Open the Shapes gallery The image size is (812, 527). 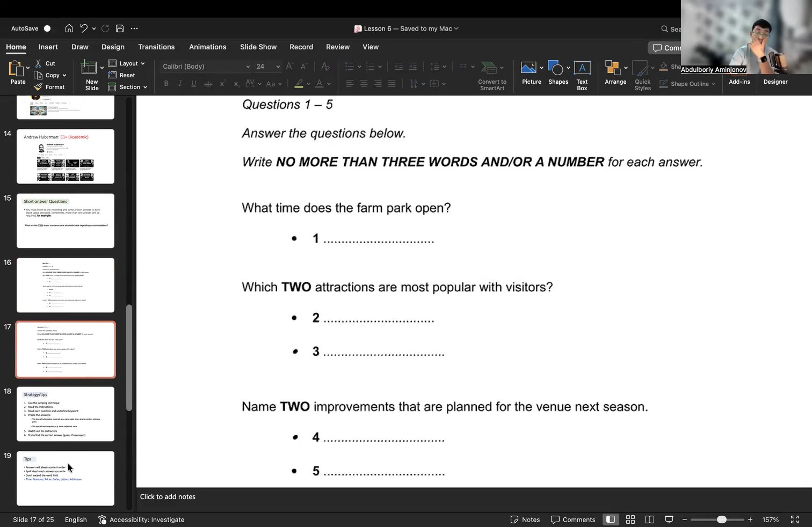[x=555, y=68]
